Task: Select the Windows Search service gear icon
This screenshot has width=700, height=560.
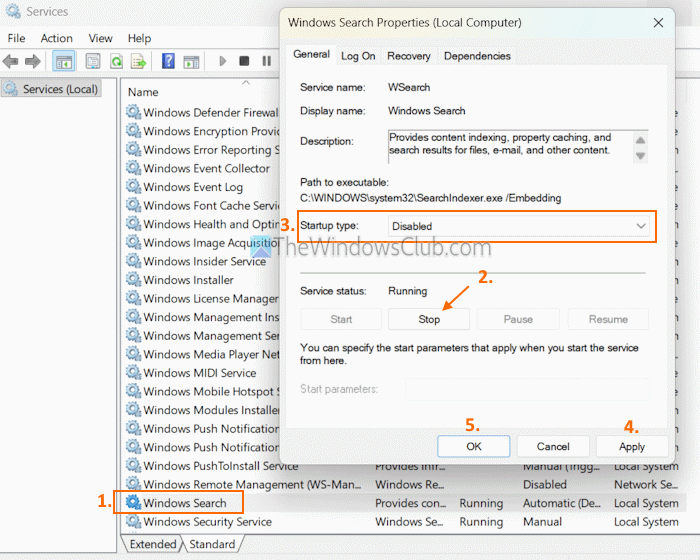Action: pos(133,502)
